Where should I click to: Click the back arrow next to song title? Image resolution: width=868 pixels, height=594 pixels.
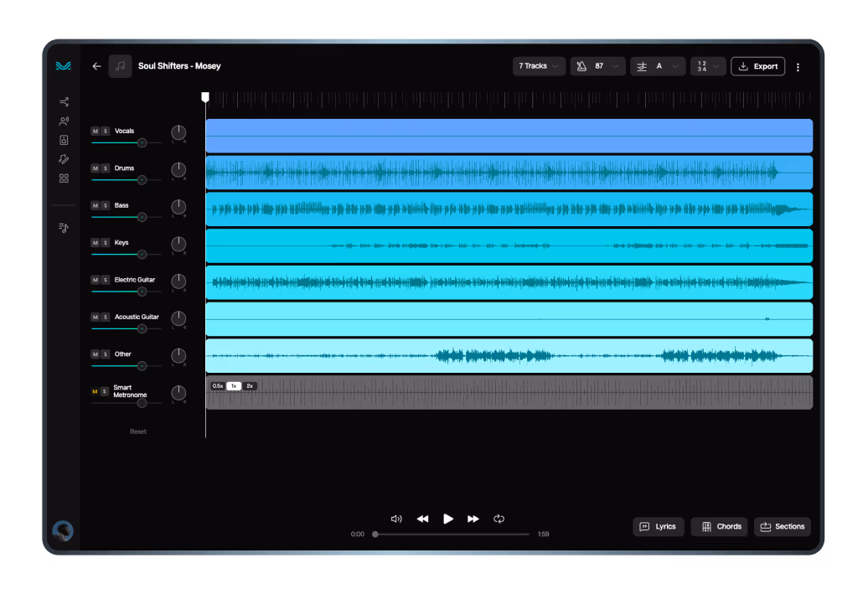(x=96, y=66)
